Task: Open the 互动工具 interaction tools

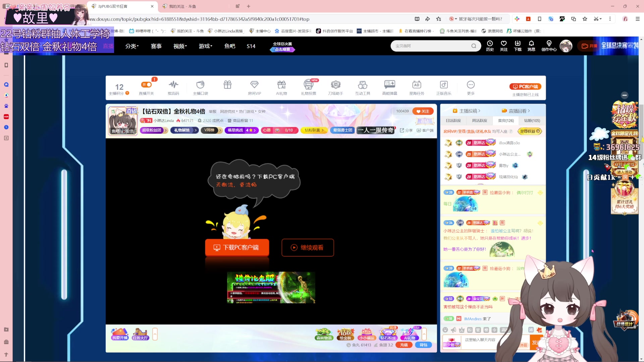Action: click(363, 87)
